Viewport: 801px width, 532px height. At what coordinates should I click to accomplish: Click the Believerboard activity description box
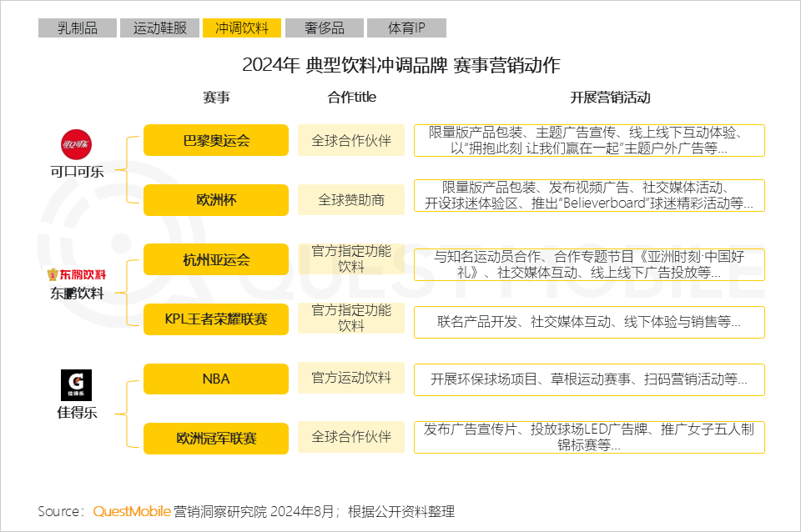pyautogui.click(x=589, y=196)
